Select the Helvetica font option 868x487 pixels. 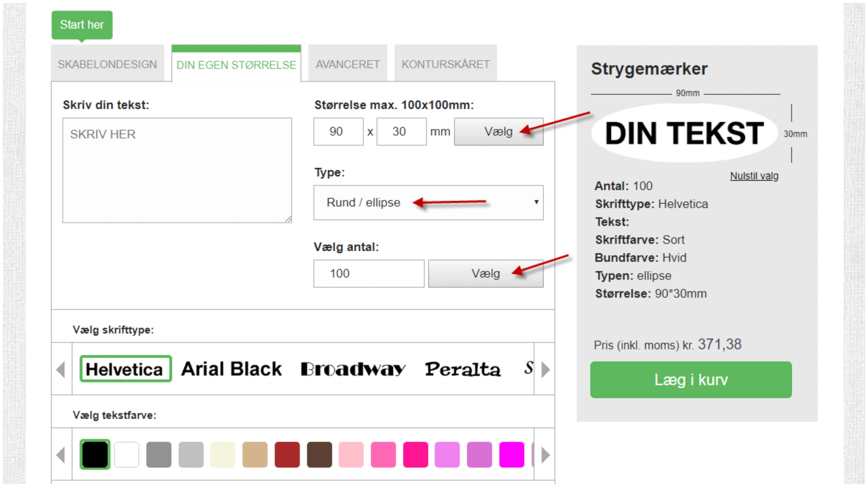pos(126,369)
